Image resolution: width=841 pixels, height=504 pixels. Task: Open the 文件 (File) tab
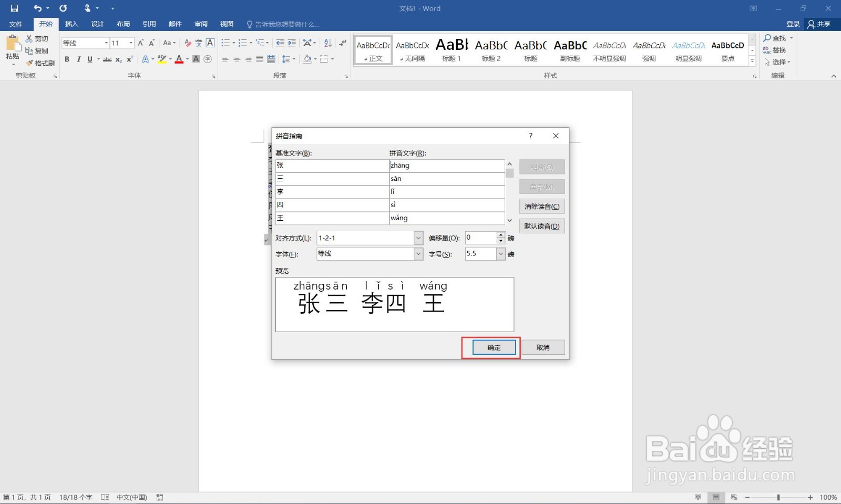pyautogui.click(x=16, y=24)
